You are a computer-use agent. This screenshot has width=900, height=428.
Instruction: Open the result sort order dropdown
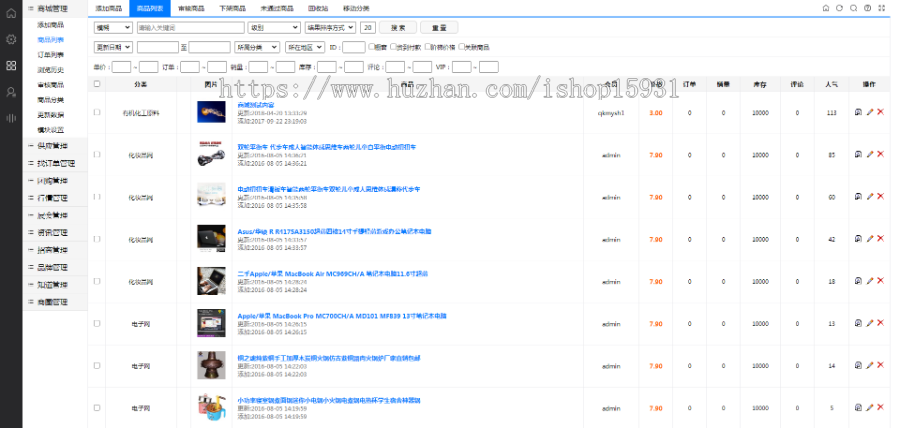tap(330, 28)
